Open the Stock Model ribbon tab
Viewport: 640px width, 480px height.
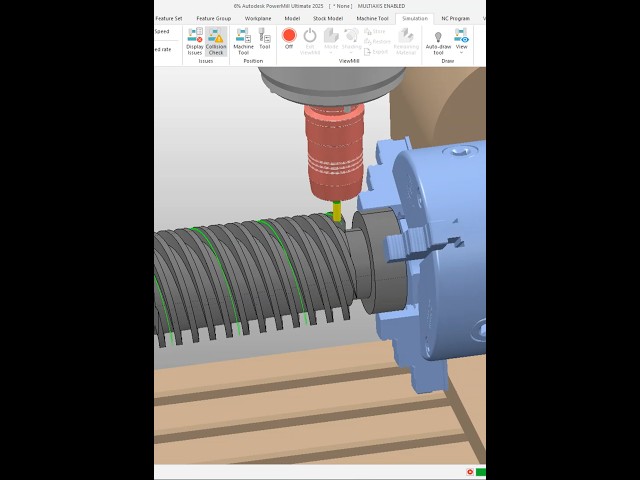(328, 18)
